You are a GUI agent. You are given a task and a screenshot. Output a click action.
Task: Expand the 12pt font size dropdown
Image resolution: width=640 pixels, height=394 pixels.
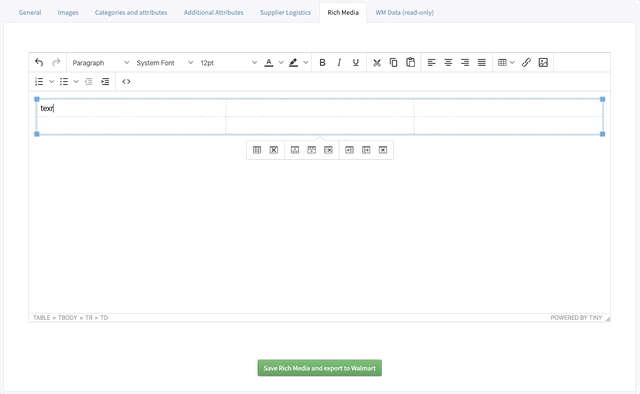[x=229, y=62]
